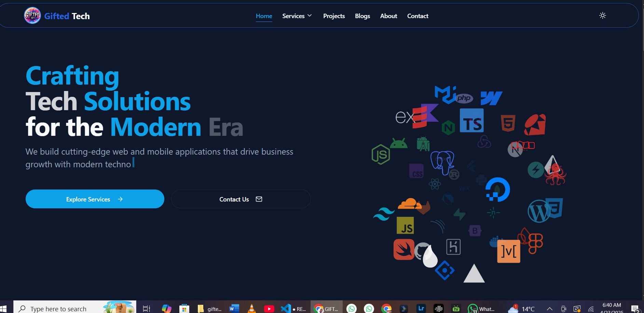This screenshot has height=313, width=644.
Task: Click the WordPress W logo
Action: [539, 211]
